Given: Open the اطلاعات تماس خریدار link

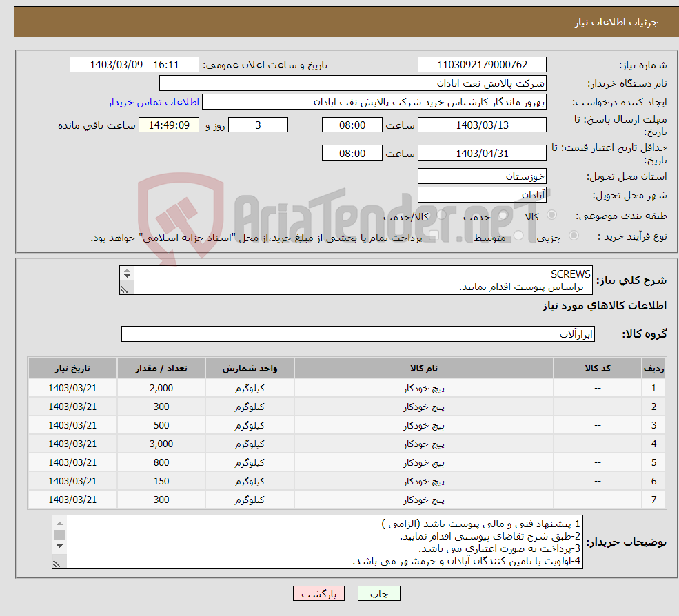Looking at the screenshot, I should [154, 102].
